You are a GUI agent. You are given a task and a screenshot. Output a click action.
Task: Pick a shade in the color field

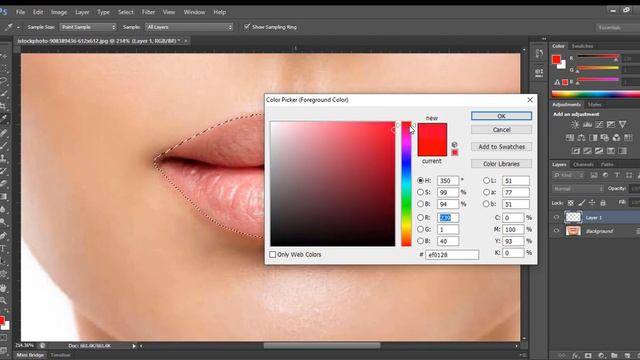pos(333,184)
